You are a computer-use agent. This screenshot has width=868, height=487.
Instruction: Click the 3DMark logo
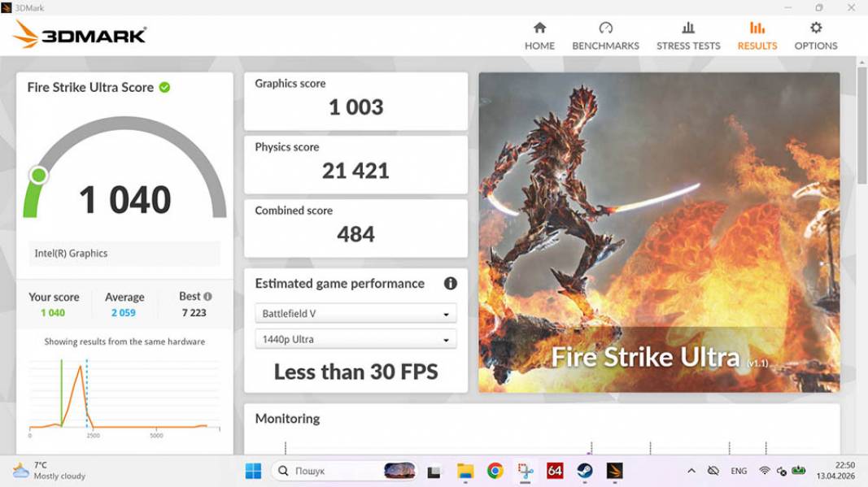tap(80, 34)
